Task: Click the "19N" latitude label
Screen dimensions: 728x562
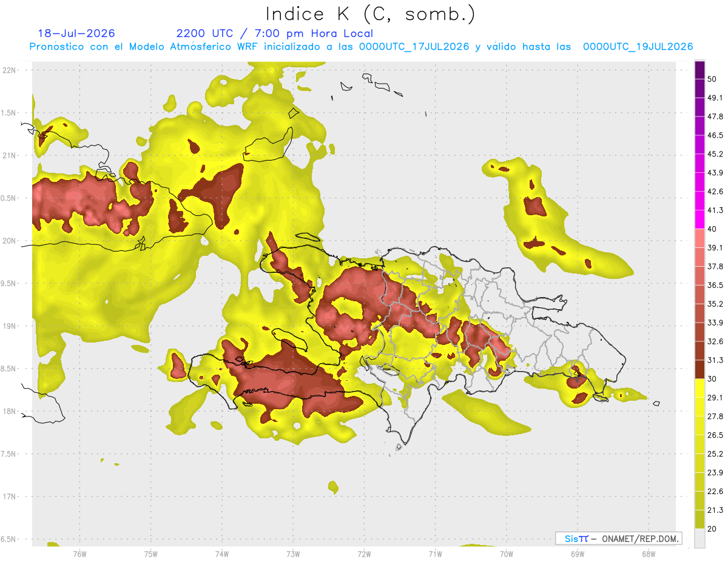Action: [8, 326]
